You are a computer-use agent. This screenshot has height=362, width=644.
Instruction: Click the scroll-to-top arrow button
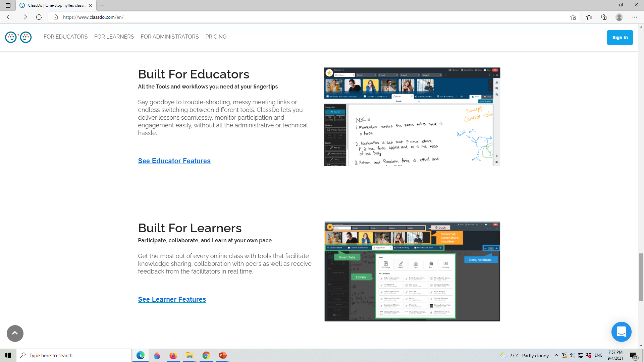coord(15,333)
